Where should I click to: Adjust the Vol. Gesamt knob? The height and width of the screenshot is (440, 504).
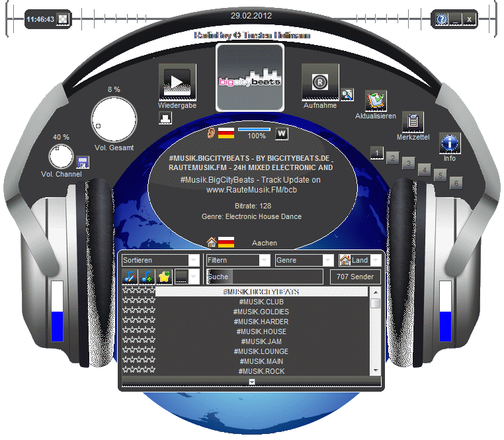coord(114,119)
